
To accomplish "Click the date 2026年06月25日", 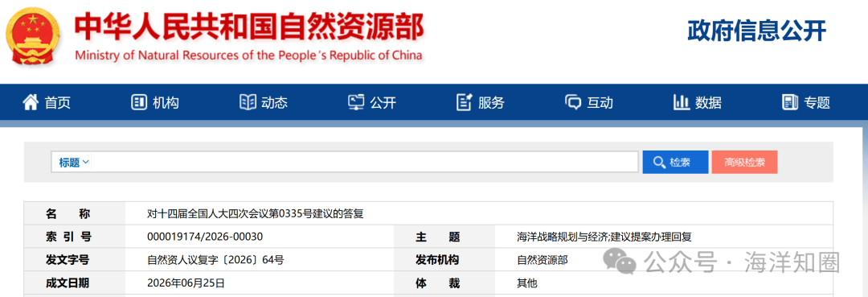I will [186, 283].
